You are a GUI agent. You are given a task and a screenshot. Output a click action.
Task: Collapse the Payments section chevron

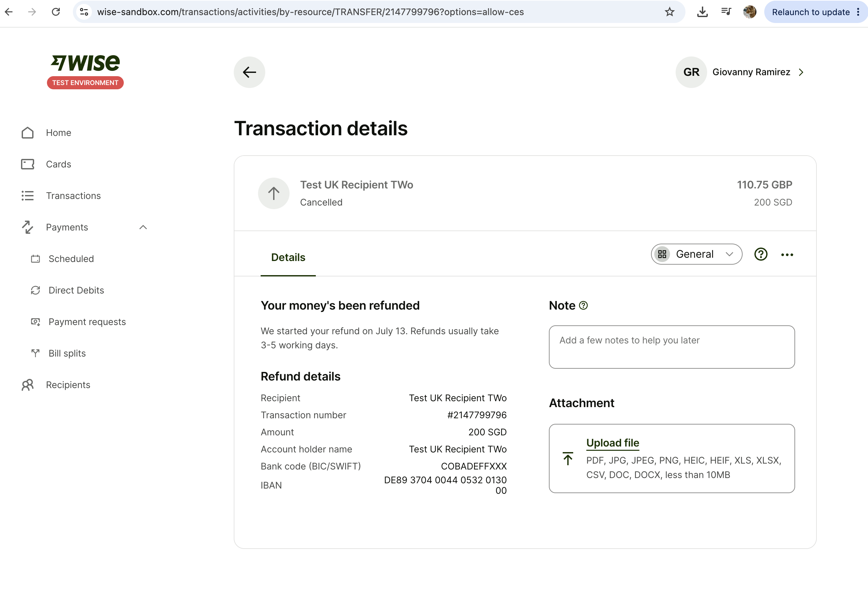click(143, 228)
